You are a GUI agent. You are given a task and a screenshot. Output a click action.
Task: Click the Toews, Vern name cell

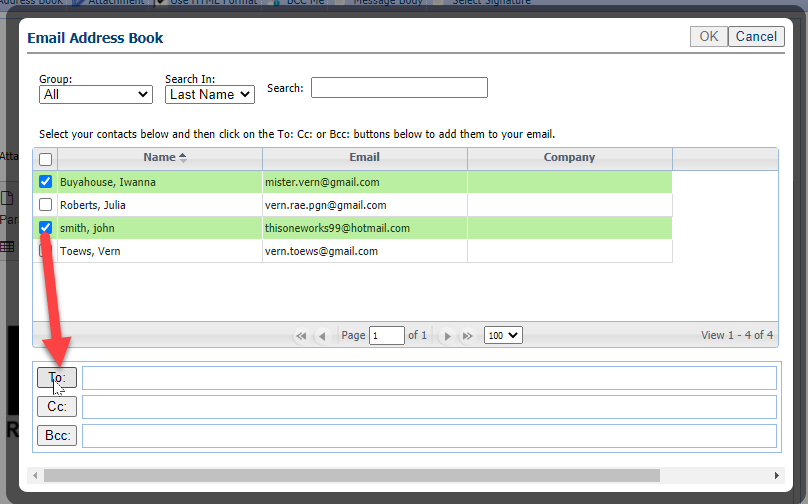[160, 251]
